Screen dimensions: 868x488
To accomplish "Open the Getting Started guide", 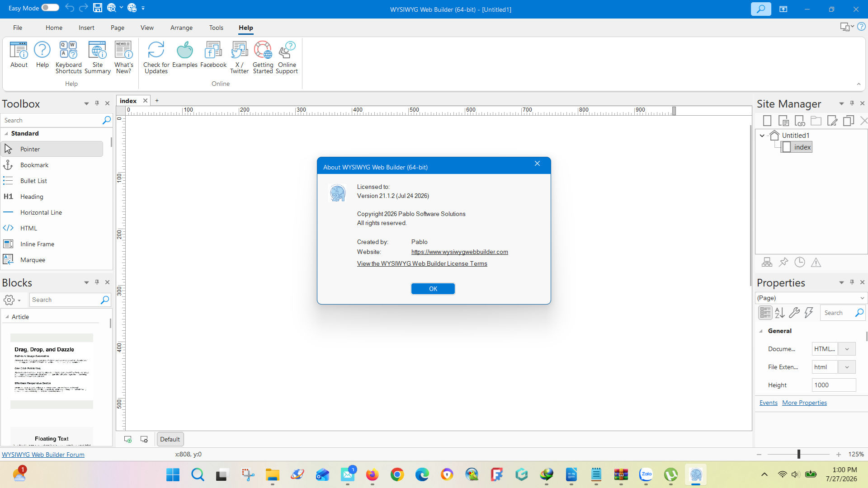I will point(263,57).
